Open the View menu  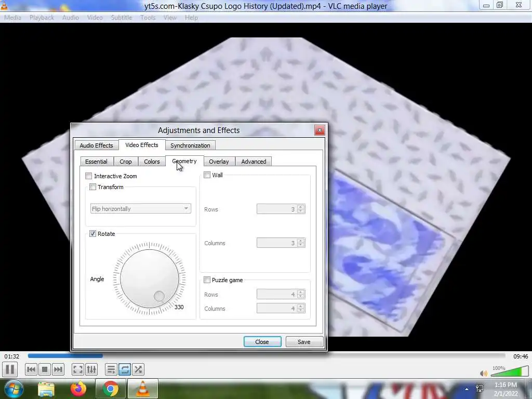coord(170,18)
